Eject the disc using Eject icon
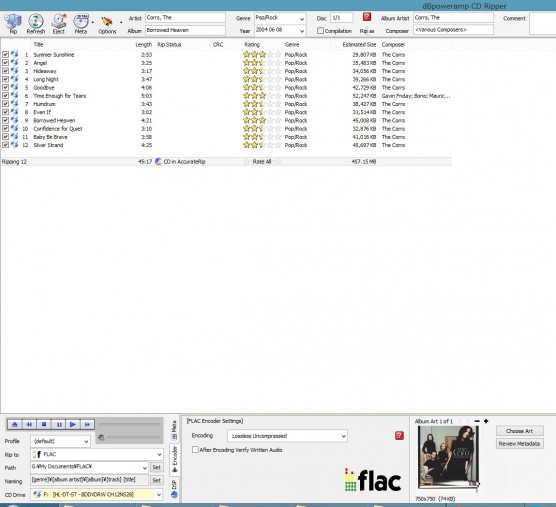The width and height of the screenshot is (556, 507). 59,22
